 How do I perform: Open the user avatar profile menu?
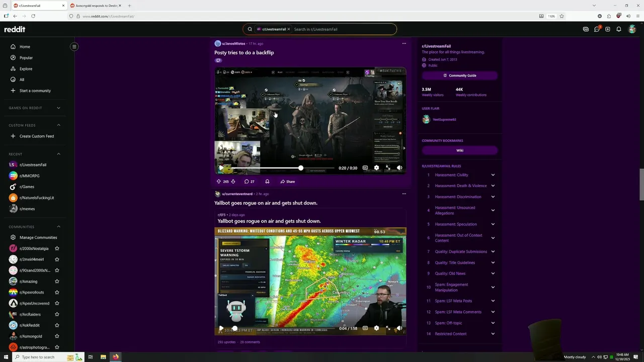(x=632, y=29)
